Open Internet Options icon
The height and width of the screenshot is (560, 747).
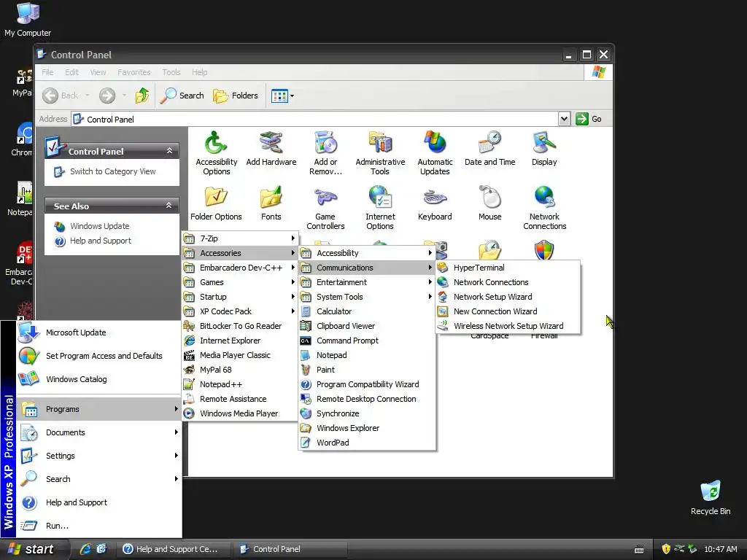[380, 208]
